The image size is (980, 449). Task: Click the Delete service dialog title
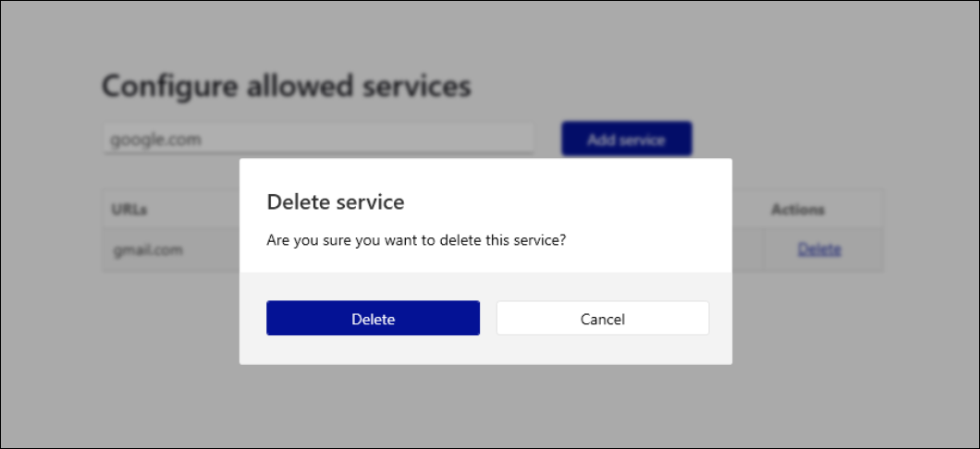pos(336,200)
